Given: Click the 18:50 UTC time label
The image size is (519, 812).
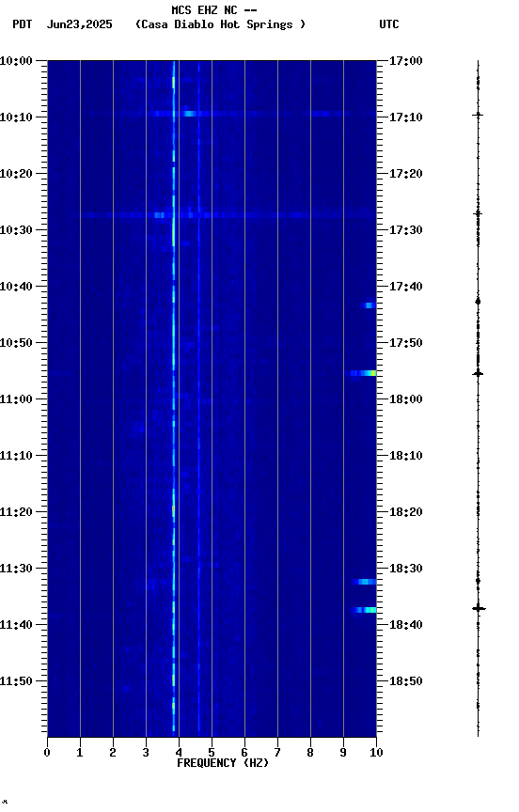Looking at the screenshot, I should pyautogui.click(x=406, y=681).
